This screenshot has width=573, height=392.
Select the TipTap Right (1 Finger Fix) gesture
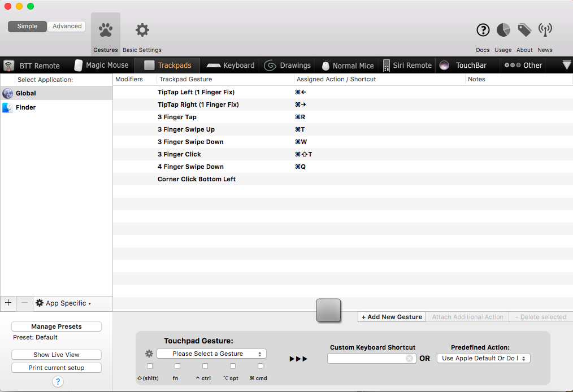click(342, 104)
